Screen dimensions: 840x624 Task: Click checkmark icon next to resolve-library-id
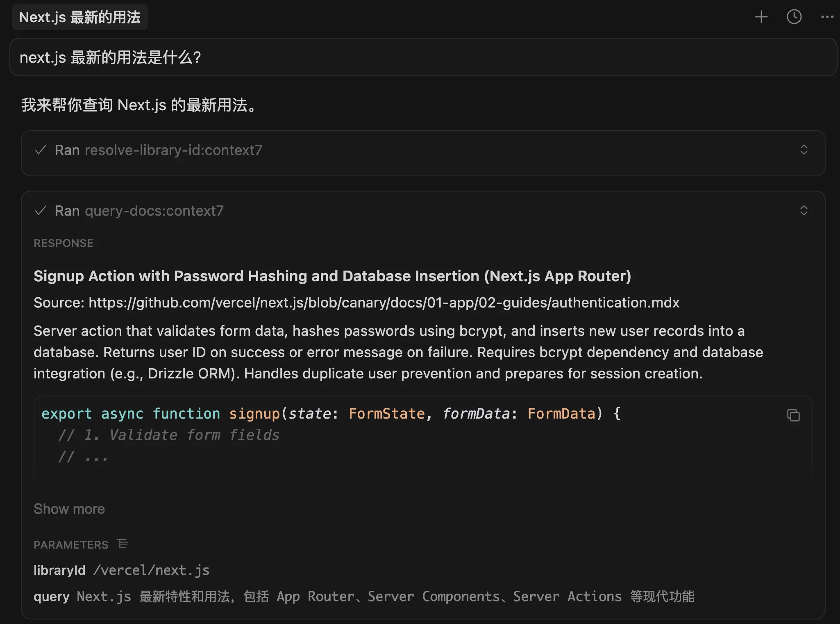(41, 150)
